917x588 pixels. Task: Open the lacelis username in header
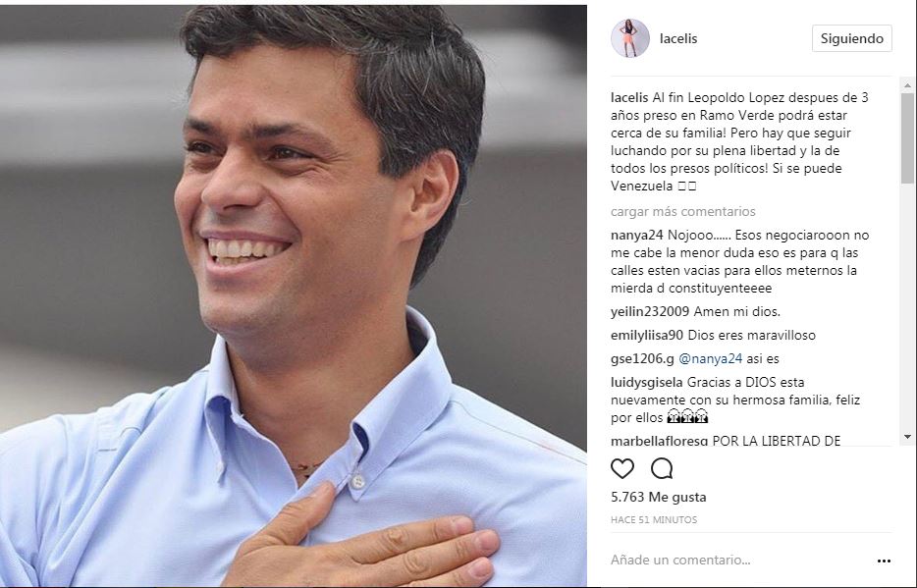(x=678, y=38)
